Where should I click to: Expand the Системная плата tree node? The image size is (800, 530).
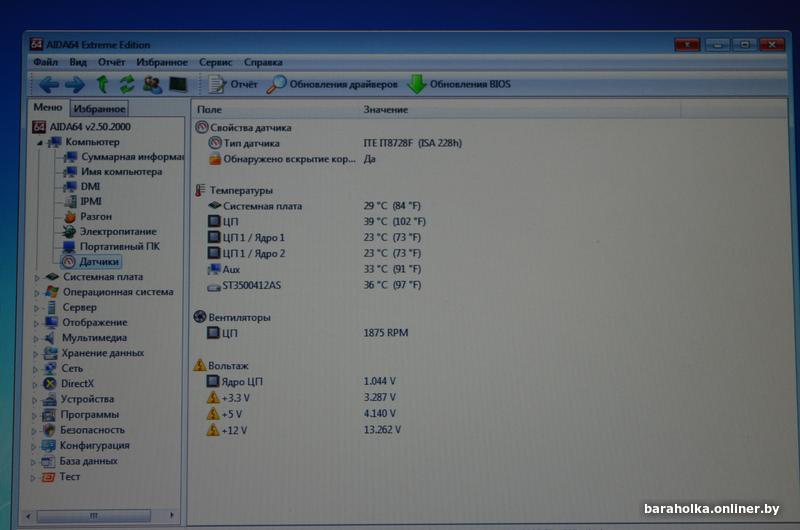click(37, 278)
